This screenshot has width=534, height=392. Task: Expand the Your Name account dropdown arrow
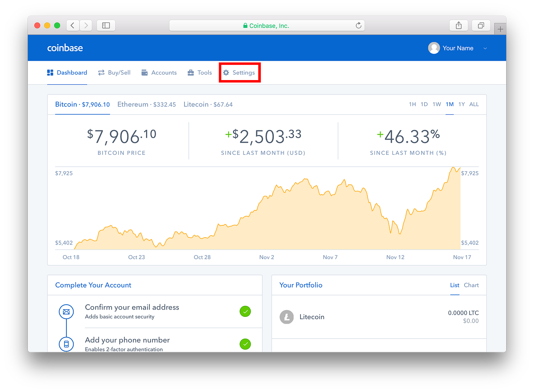485,48
